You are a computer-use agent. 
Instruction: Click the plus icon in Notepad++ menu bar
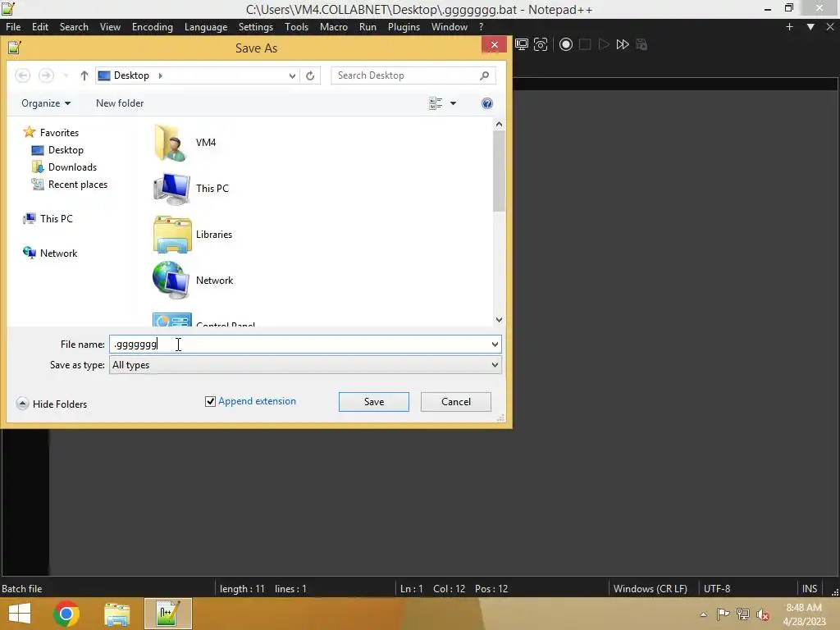[789, 27]
